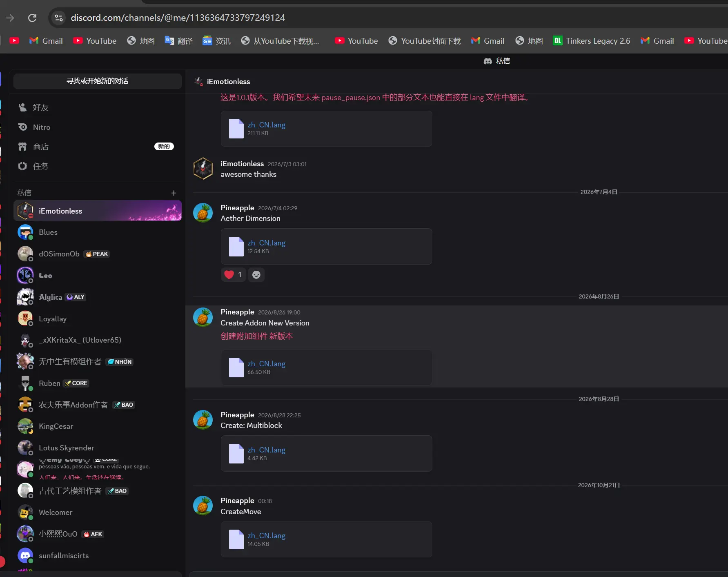The image size is (728, 577).
Task: Open the Loyallay direct message
Action: (97, 319)
